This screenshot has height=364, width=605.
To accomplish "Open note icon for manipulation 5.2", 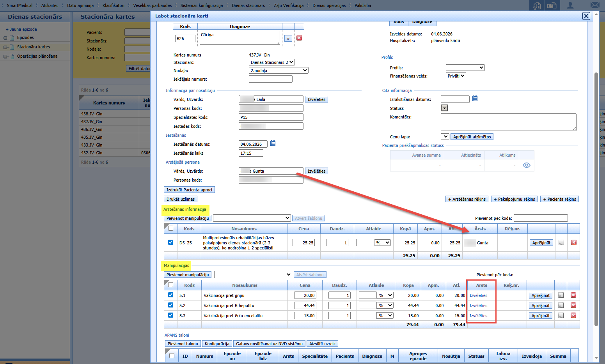I will (561, 306).
